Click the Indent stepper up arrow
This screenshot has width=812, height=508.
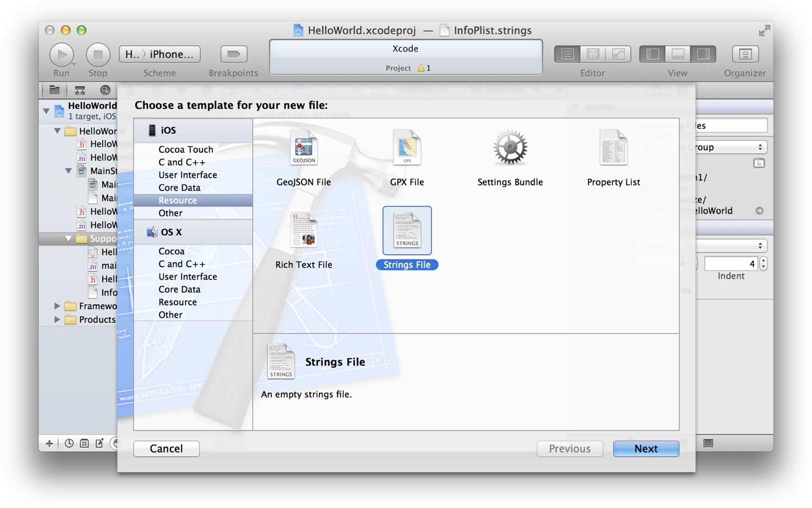point(763,260)
